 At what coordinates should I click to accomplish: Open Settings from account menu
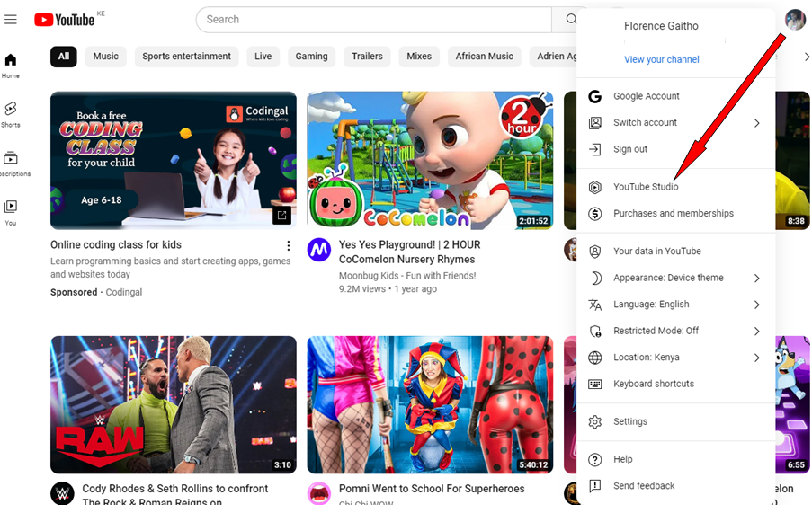pos(676,422)
